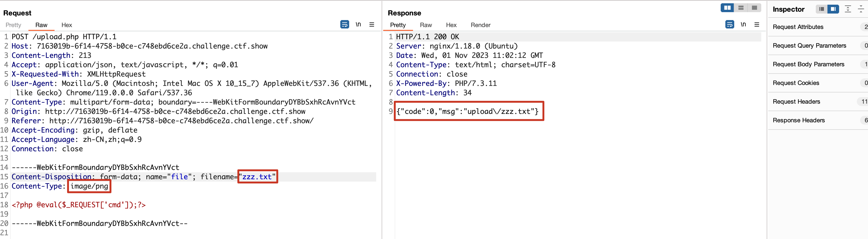868x239 pixels.
Task: Click the Referer header line
Action: tap(162, 120)
